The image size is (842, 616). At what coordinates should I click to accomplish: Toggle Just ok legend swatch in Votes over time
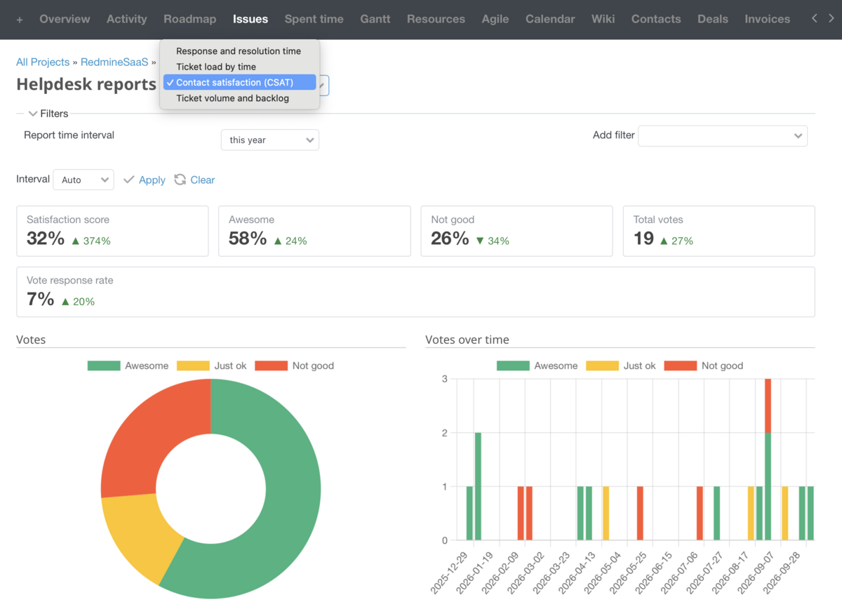pos(602,366)
